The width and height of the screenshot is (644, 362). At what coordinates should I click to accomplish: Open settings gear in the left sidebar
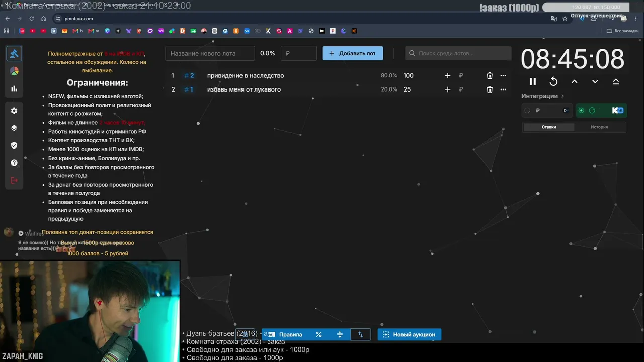14,111
